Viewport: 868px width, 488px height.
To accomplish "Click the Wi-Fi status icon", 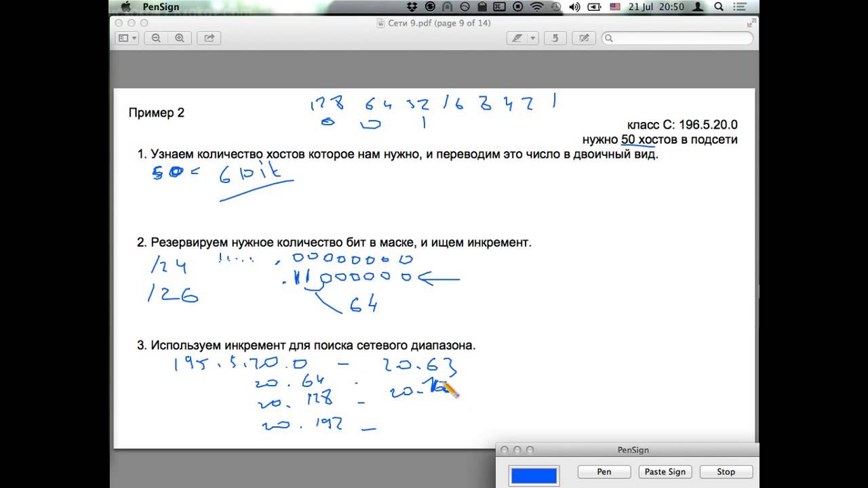I will pos(537,7).
